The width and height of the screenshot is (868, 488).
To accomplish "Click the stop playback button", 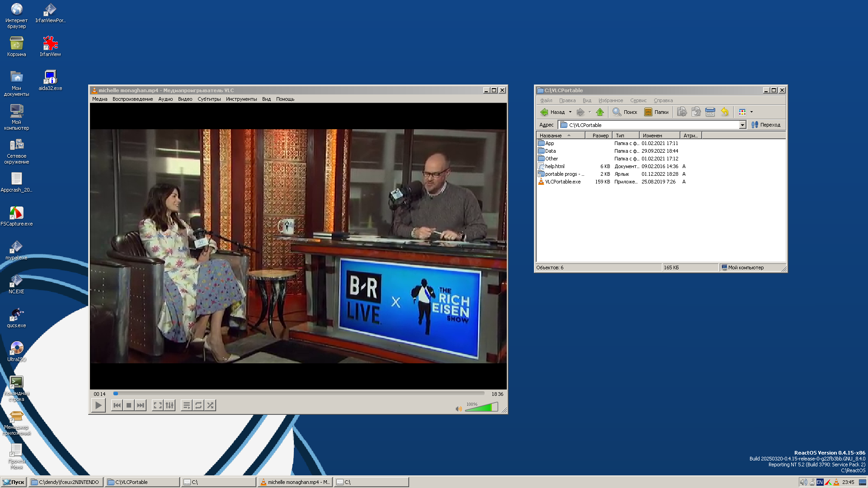I will point(129,405).
